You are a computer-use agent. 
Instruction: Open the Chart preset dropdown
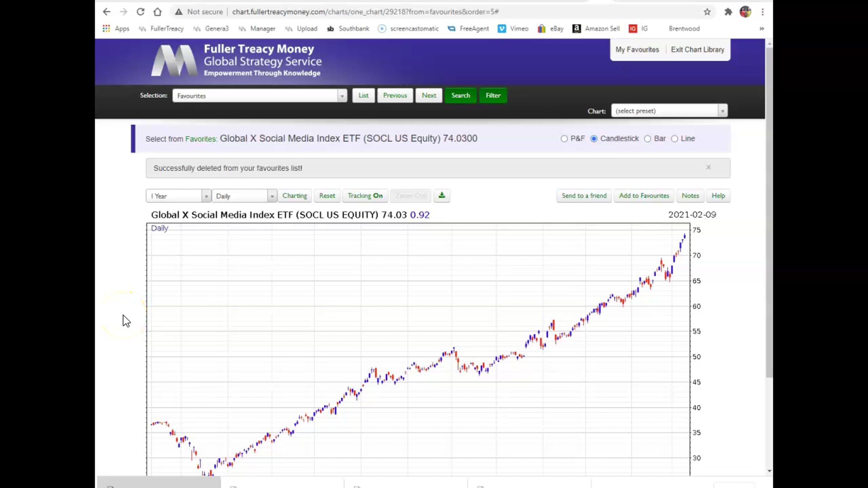point(669,111)
